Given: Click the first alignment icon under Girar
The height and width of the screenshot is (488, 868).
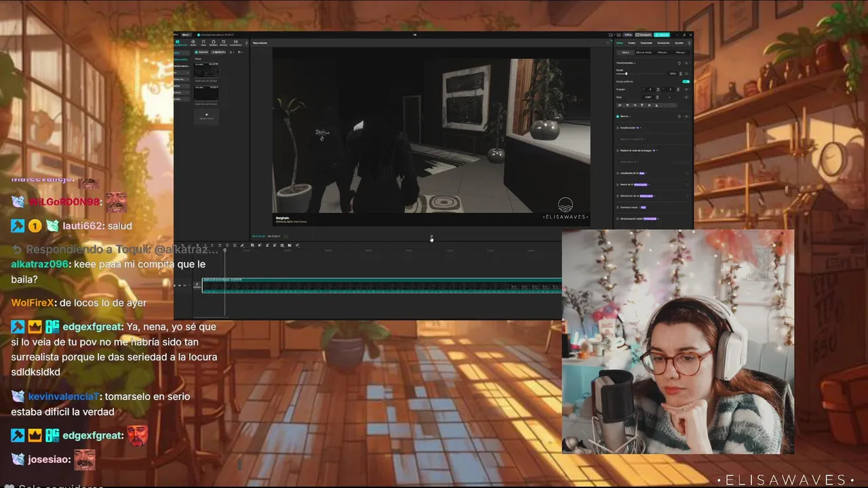Looking at the screenshot, I should tap(620, 105).
